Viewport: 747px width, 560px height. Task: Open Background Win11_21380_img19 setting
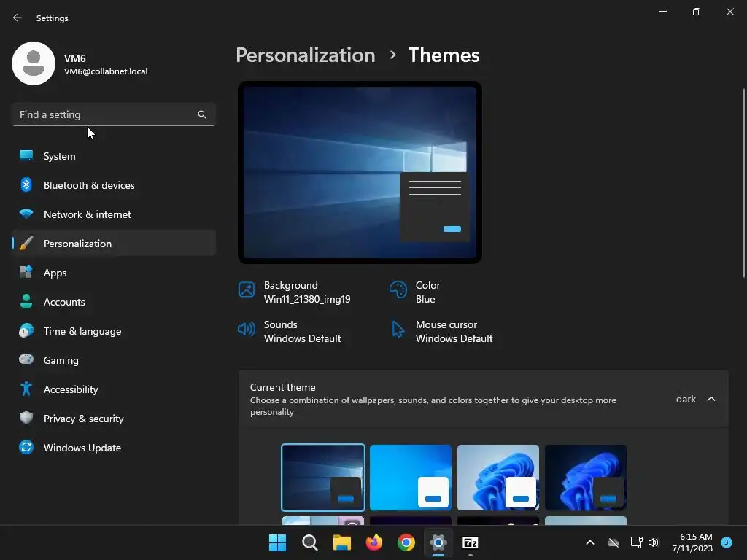click(x=295, y=292)
